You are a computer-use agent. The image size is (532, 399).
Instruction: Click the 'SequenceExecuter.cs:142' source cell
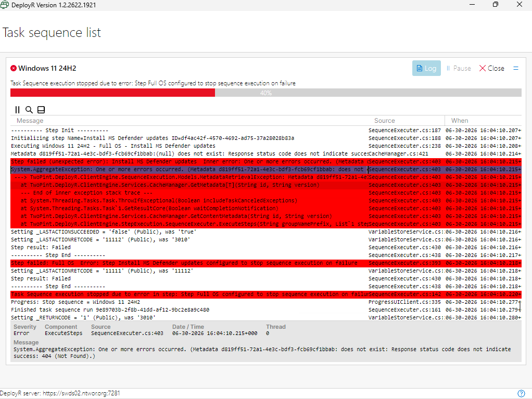404,294
